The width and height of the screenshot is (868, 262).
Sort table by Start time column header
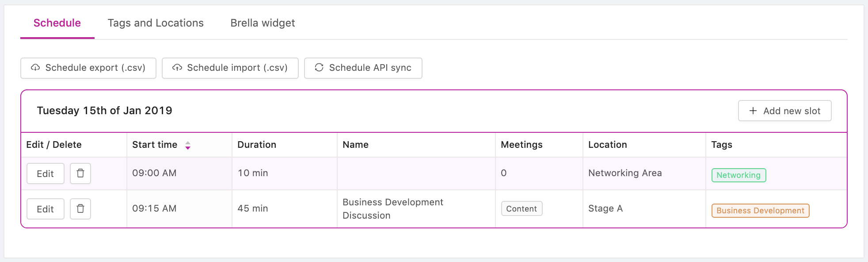click(155, 145)
